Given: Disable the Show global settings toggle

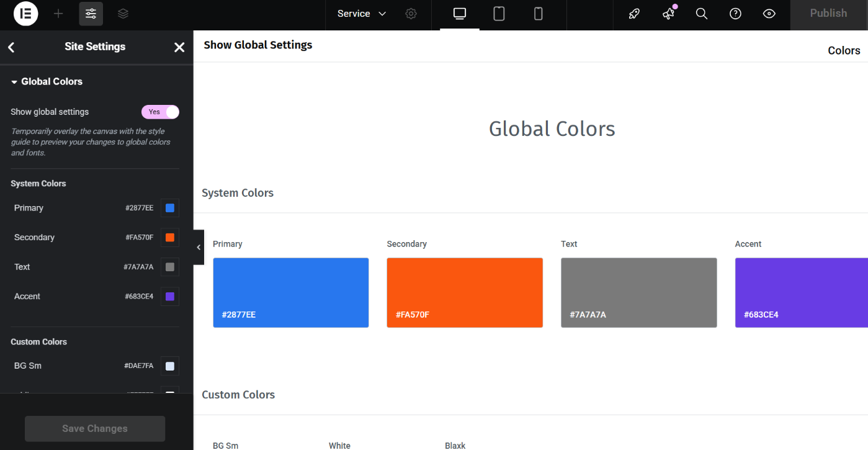Looking at the screenshot, I should (160, 112).
